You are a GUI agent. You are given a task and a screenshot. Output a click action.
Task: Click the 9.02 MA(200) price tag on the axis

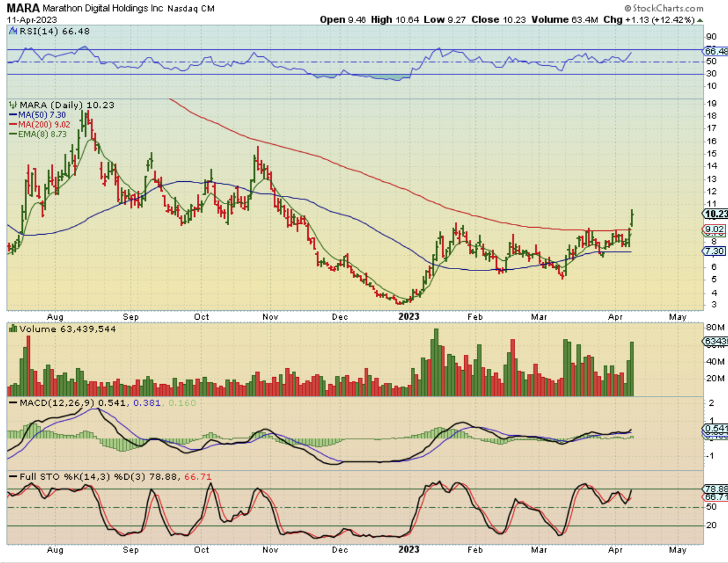tap(715, 229)
